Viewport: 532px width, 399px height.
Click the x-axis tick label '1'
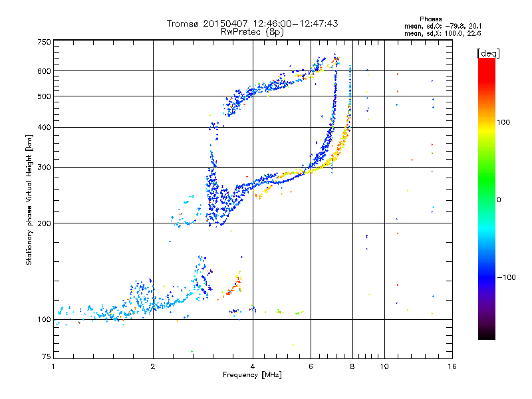53,366
